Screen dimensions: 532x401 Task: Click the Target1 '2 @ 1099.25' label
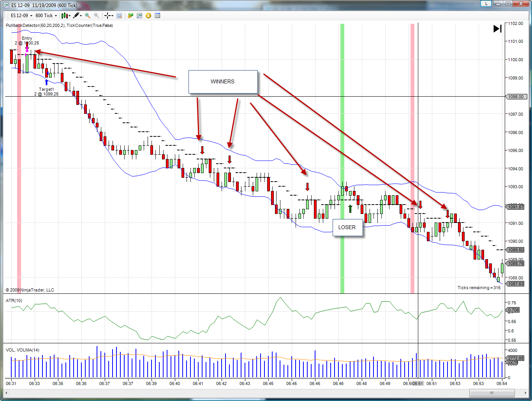tap(46, 94)
